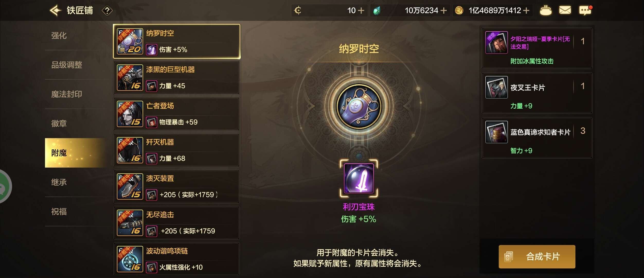Choose the 夕阳之瑞娅 summer card
Screen dimensions: 644x278
click(x=537, y=48)
